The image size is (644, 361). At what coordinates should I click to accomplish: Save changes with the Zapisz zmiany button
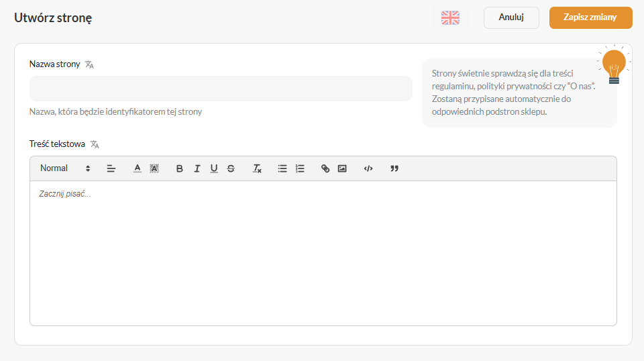click(590, 17)
